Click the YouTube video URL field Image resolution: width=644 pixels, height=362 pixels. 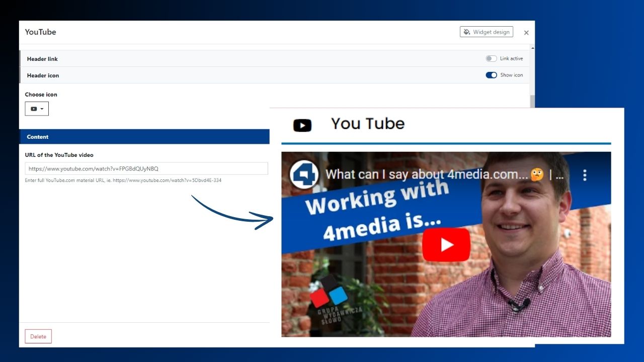146,168
